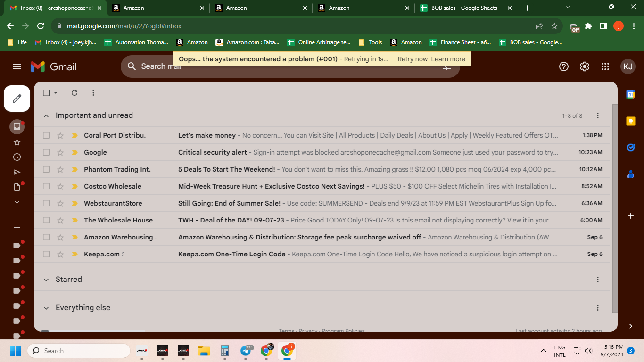This screenshot has width=644, height=362.
Task: Select the Coral Port Distribu. email checkbox
Action: point(46,135)
